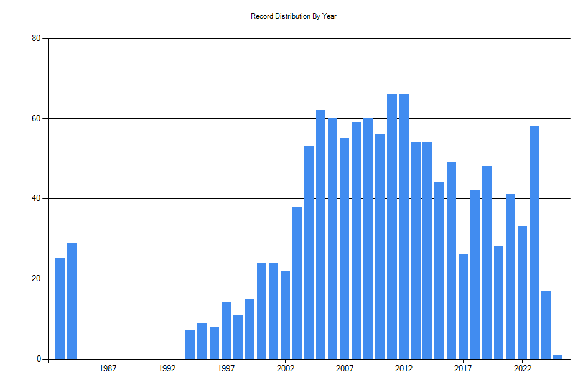
Task: Select the bar for year 2014
Action: [427, 251]
